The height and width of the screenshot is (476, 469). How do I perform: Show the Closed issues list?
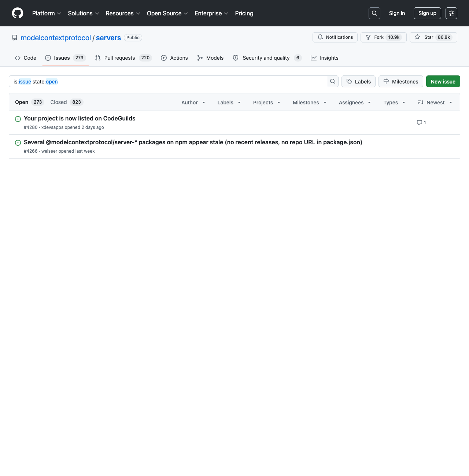(66, 102)
